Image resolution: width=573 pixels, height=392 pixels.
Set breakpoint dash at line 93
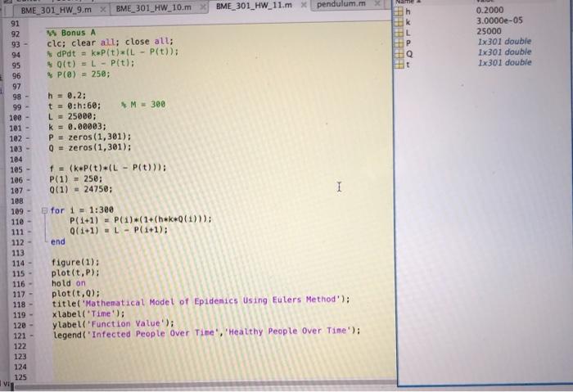tap(26, 44)
